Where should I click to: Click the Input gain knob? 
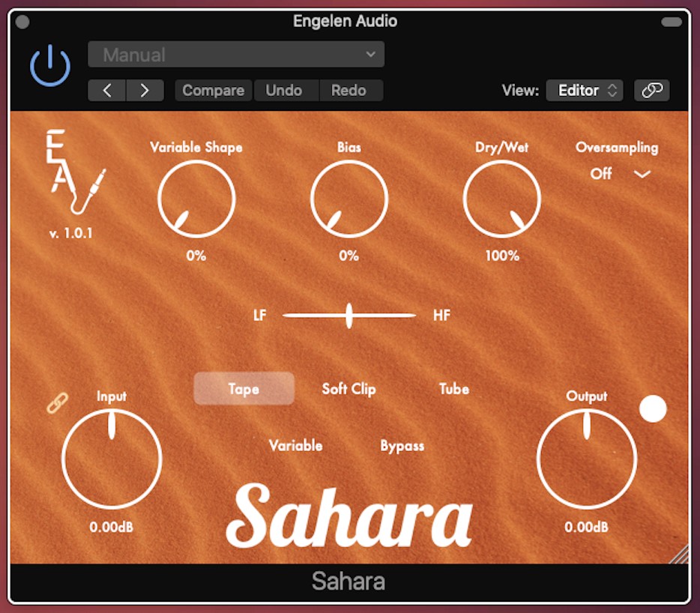(112, 459)
